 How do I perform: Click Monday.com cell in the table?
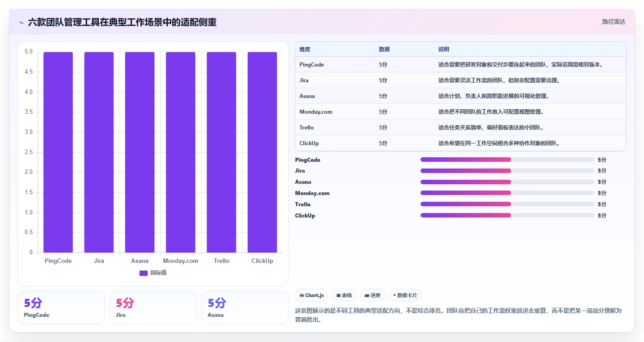[316, 112]
